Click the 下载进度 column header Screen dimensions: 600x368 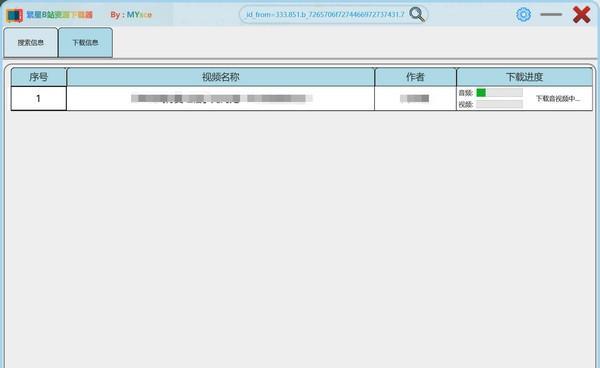[524, 77]
